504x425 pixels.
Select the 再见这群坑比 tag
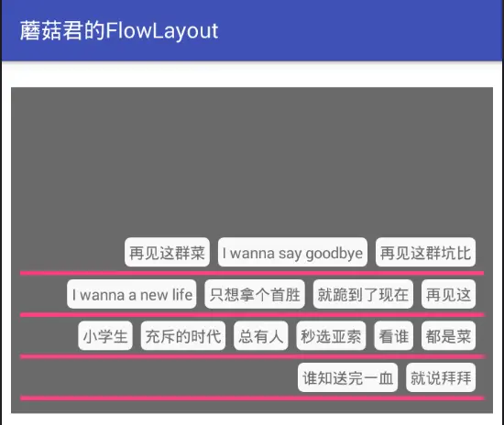point(425,252)
